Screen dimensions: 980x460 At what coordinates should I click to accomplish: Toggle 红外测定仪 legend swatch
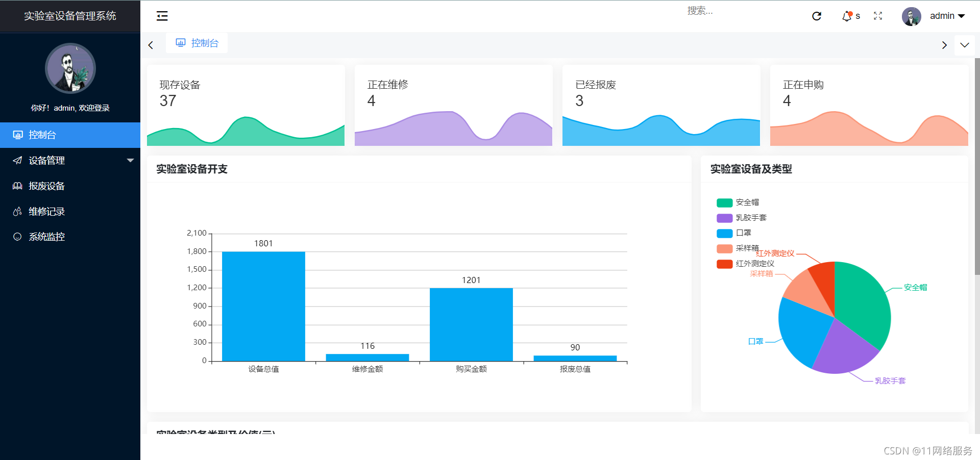point(724,264)
